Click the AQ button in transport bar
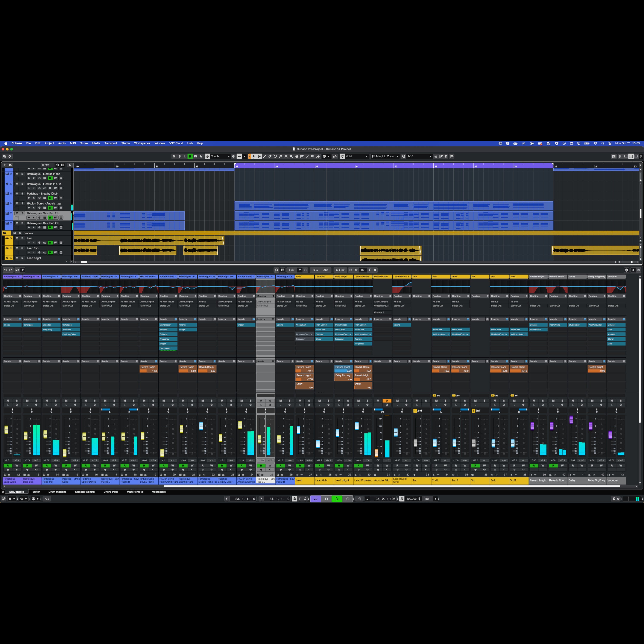The height and width of the screenshot is (644, 644). [x=47, y=499]
